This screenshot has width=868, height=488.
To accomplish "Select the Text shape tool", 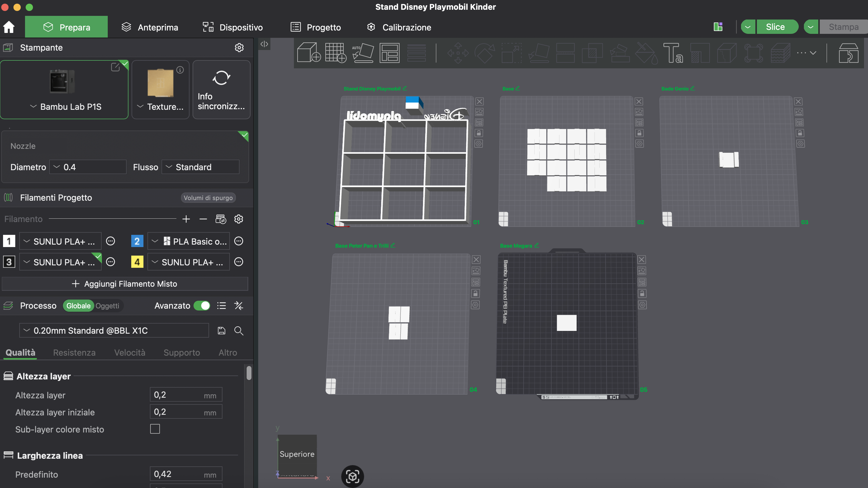I will click(x=673, y=52).
